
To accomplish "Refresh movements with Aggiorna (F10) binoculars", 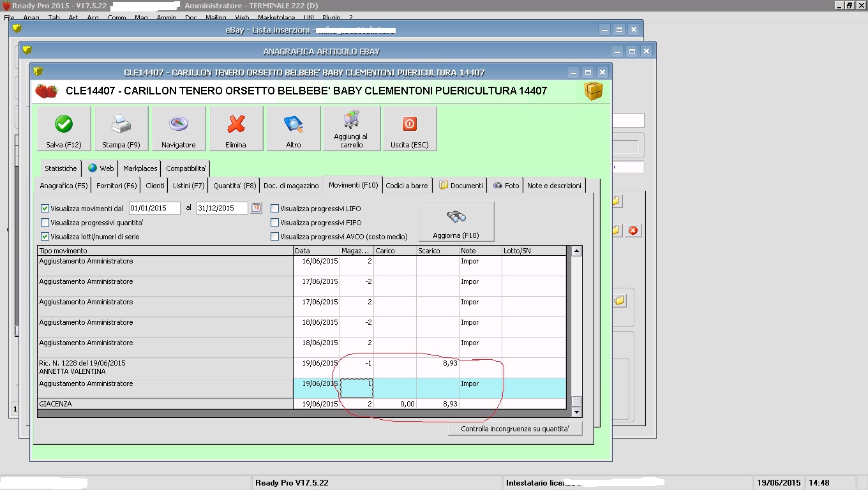I will coord(456,221).
